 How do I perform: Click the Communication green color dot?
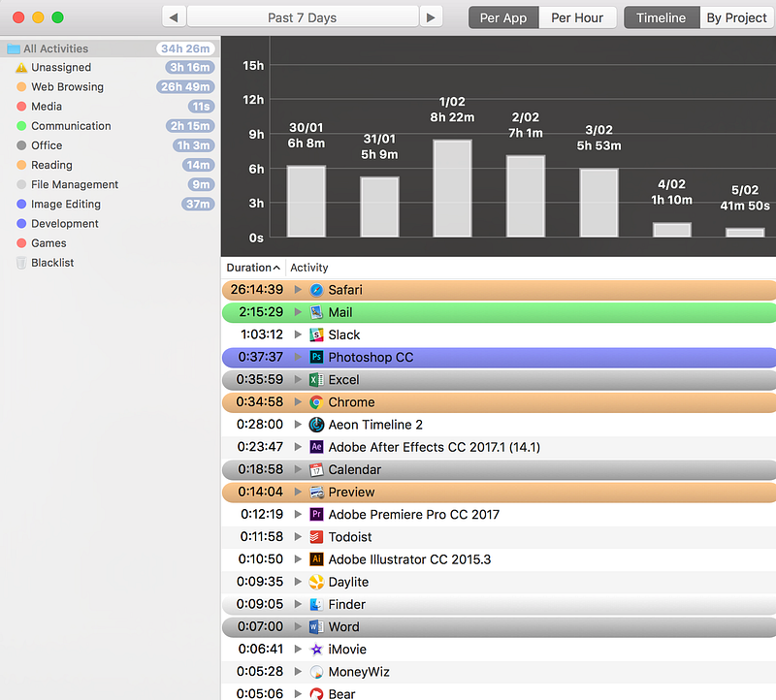point(21,126)
